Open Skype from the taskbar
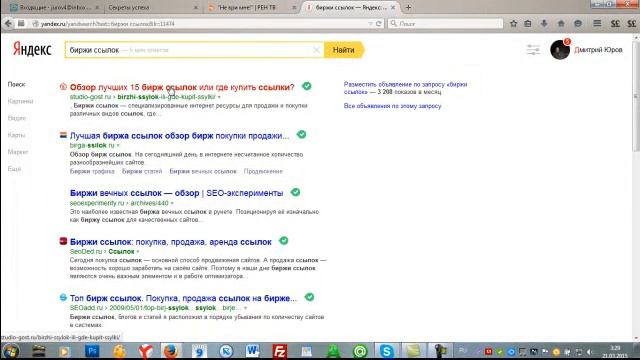This screenshot has width=640, height=360. [387, 351]
